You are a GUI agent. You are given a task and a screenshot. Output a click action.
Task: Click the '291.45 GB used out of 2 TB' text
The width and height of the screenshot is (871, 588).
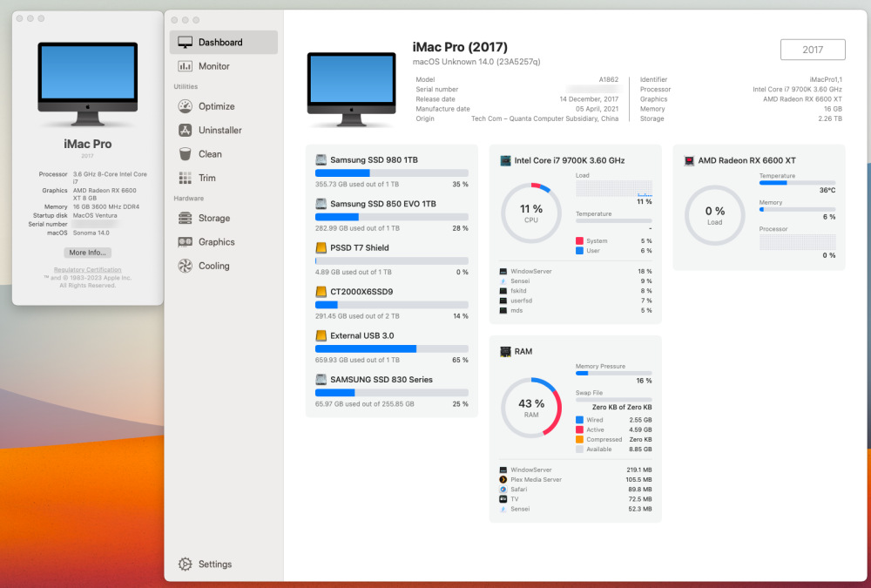[357, 315]
